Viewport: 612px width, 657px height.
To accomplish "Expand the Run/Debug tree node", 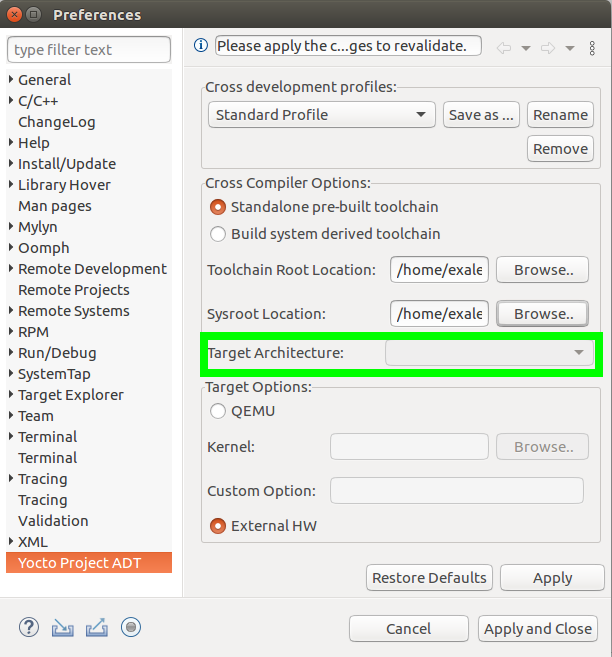I will point(11,352).
